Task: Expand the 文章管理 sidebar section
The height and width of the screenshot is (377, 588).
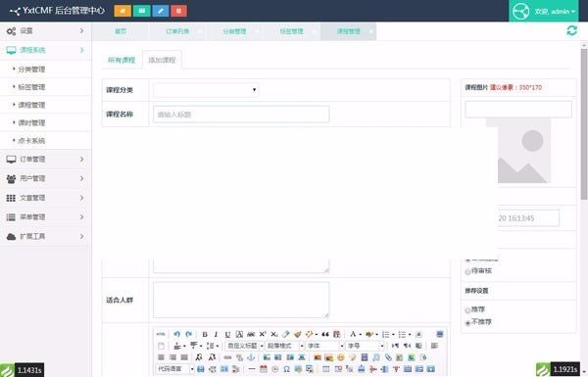Action: point(45,198)
